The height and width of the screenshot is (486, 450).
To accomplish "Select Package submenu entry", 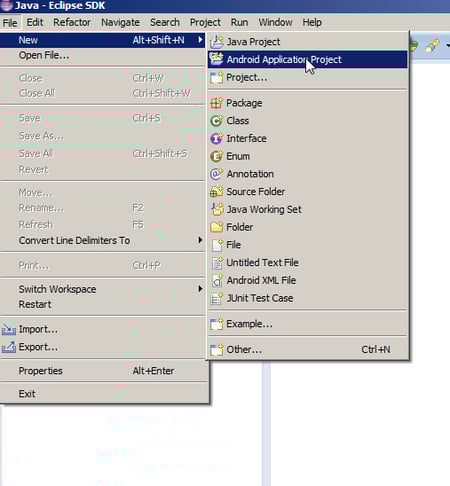I will pyautogui.click(x=307, y=103).
